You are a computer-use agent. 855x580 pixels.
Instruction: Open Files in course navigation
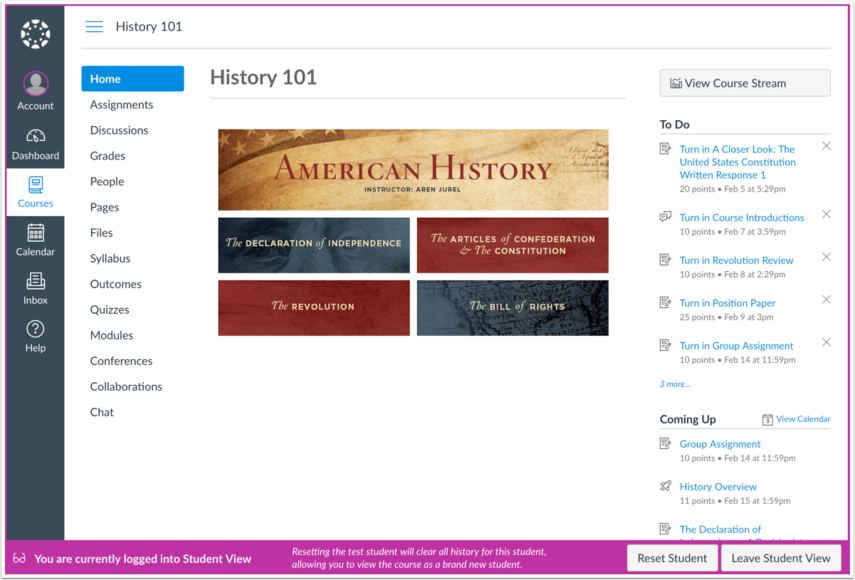click(101, 233)
